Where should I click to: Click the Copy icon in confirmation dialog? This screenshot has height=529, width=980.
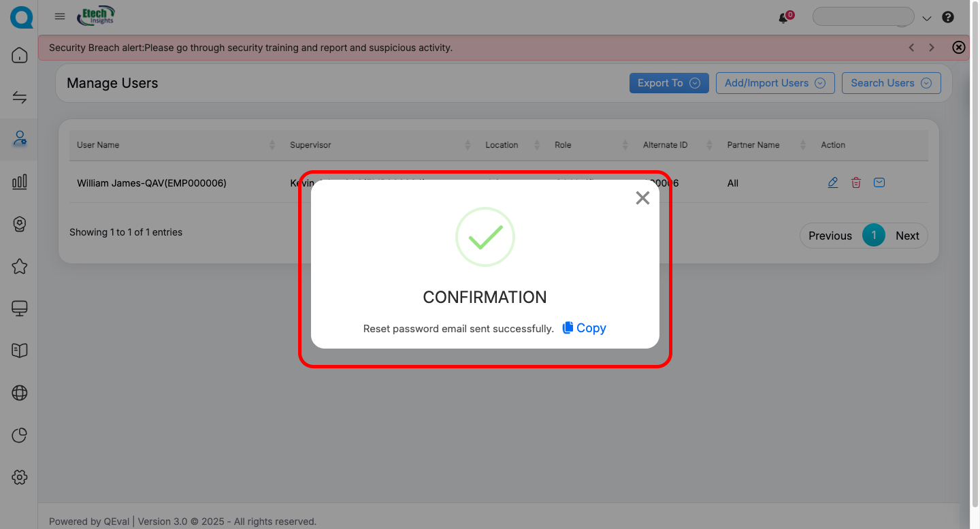tap(568, 328)
